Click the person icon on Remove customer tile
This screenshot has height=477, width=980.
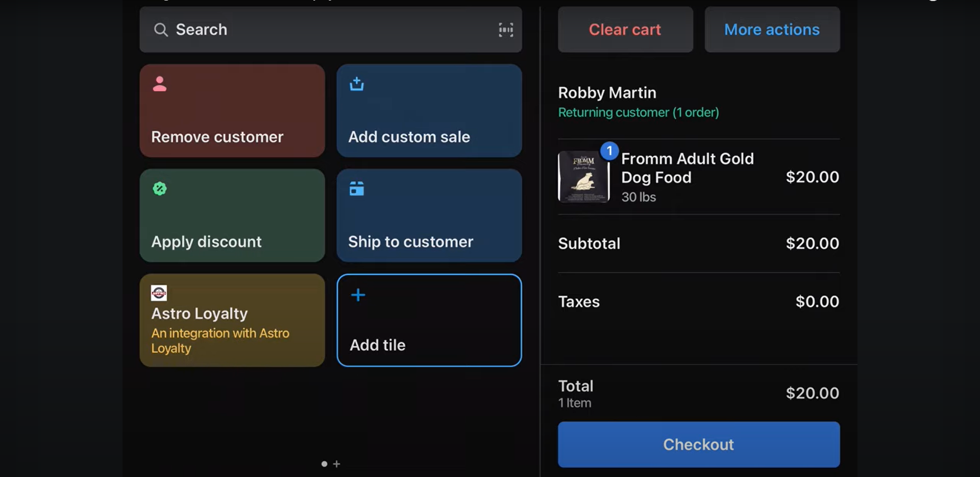[x=160, y=84]
